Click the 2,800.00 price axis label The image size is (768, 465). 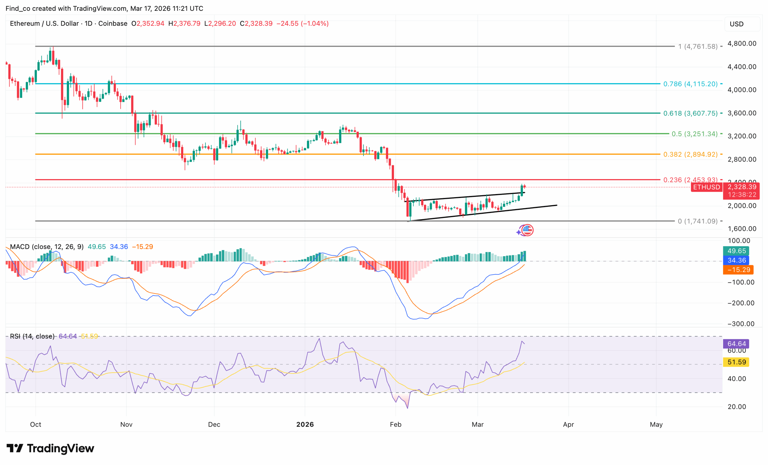click(742, 159)
